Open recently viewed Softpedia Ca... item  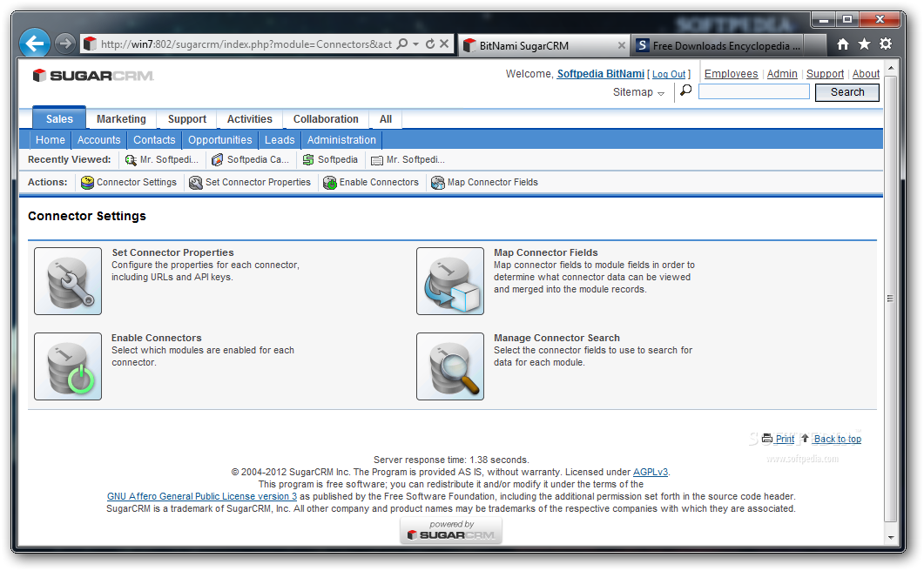[251, 159]
